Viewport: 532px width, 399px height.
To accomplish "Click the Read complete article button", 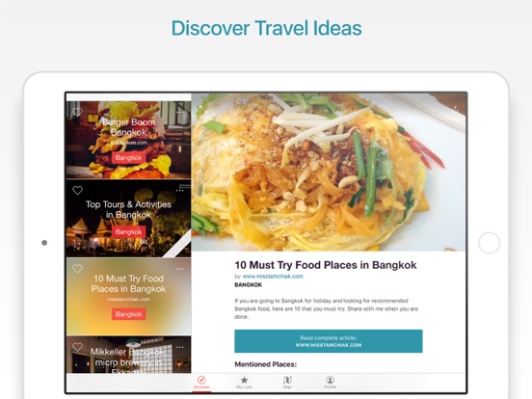I will (329, 341).
